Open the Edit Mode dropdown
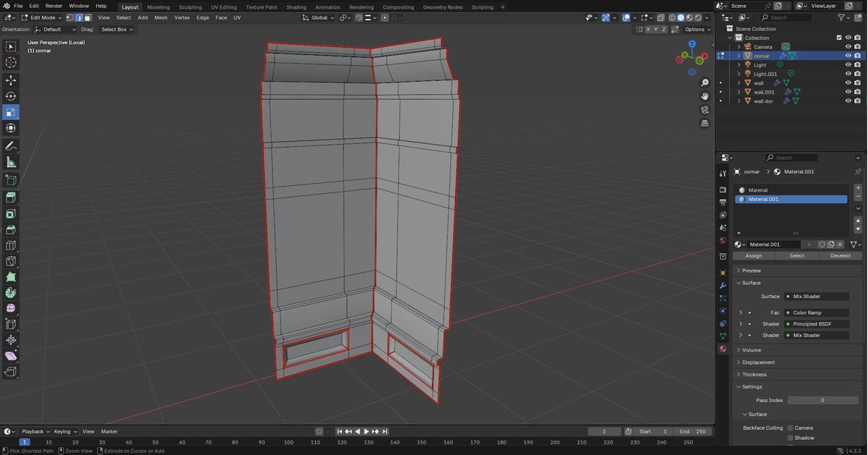Screen dimensions: 868x455 41,17
